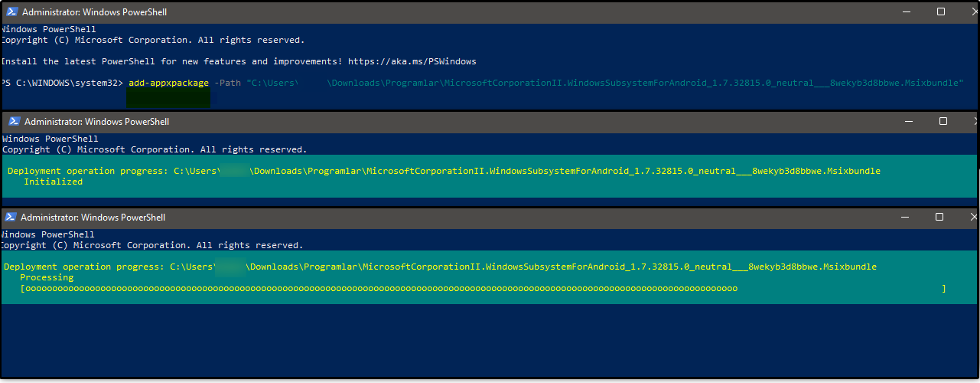This screenshot has height=383, width=980.
Task: Maximize the window showing Initialized status
Action: tap(943, 122)
